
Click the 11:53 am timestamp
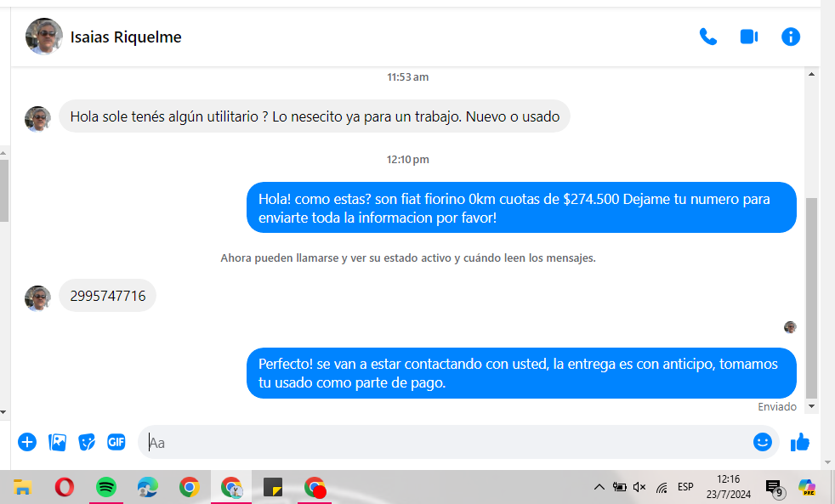408,77
